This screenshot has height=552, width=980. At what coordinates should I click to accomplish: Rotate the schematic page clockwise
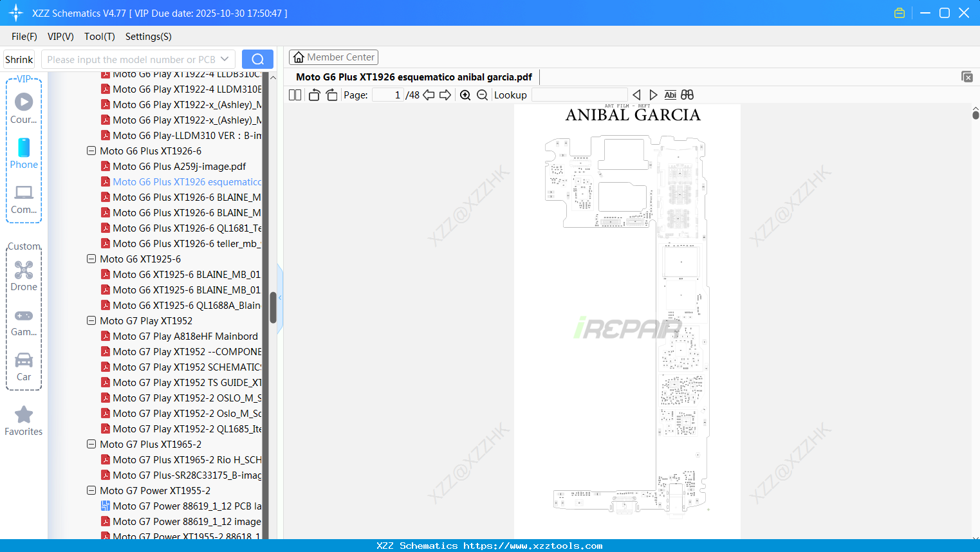coord(331,95)
